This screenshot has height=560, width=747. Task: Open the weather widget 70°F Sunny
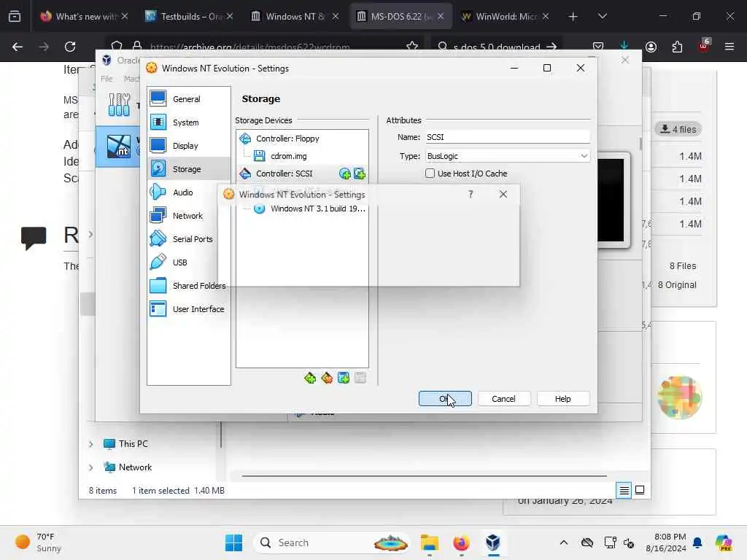(x=38, y=542)
